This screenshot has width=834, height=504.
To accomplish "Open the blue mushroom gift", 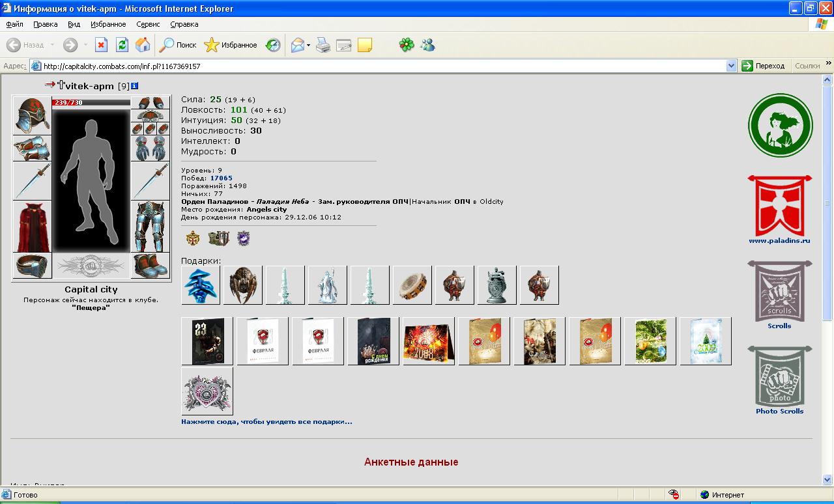I will (x=201, y=285).
